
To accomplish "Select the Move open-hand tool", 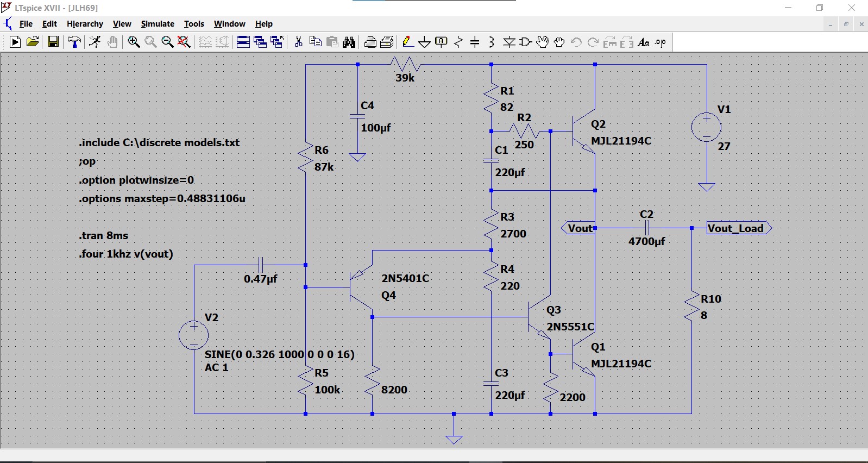I will 543,42.
